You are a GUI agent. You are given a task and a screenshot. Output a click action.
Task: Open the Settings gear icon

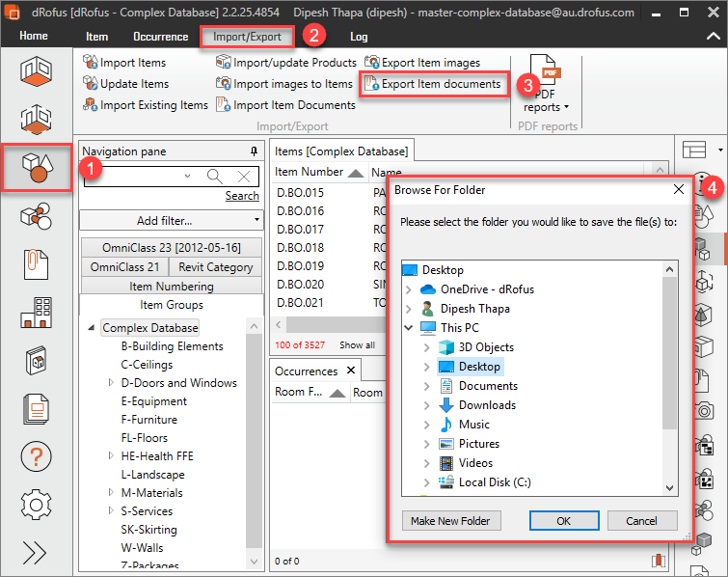point(36,505)
